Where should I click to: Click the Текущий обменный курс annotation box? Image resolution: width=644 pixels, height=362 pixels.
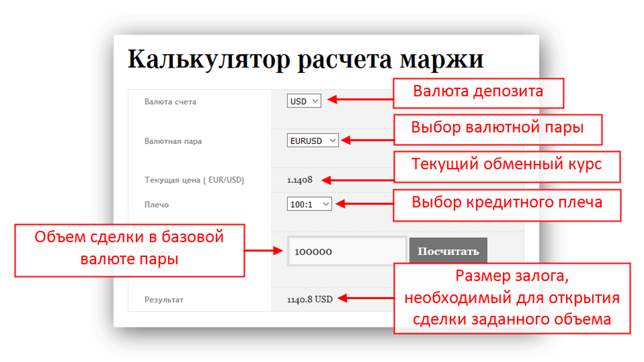(507, 166)
